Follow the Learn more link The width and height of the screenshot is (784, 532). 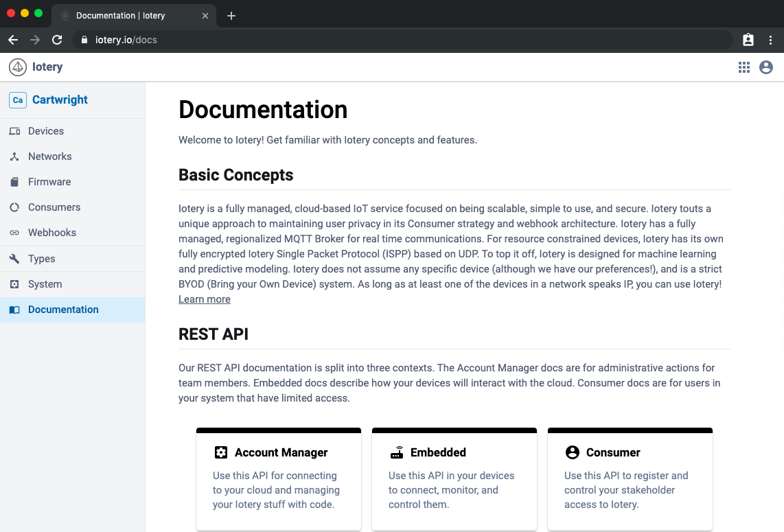click(x=205, y=299)
